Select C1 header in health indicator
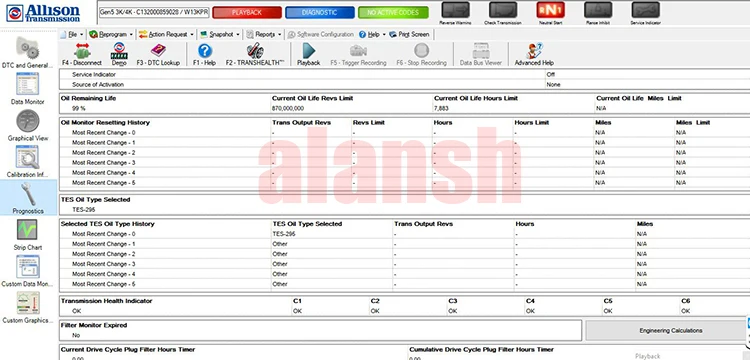This screenshot has width=750, height=360. (x=297, y=301)
